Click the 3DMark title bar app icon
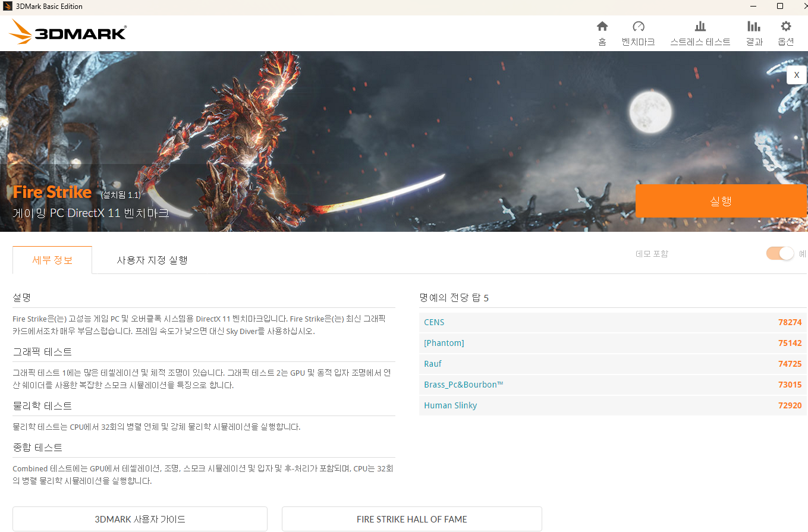This screenshot has width=808, height=532. click(x=8, y=7)
